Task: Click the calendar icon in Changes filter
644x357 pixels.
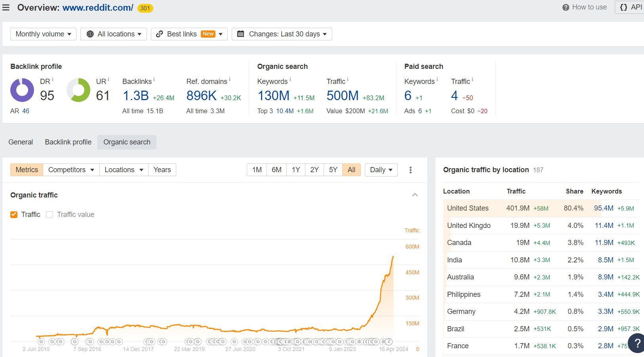Action: pyautogui.click(x=240, y=34)
